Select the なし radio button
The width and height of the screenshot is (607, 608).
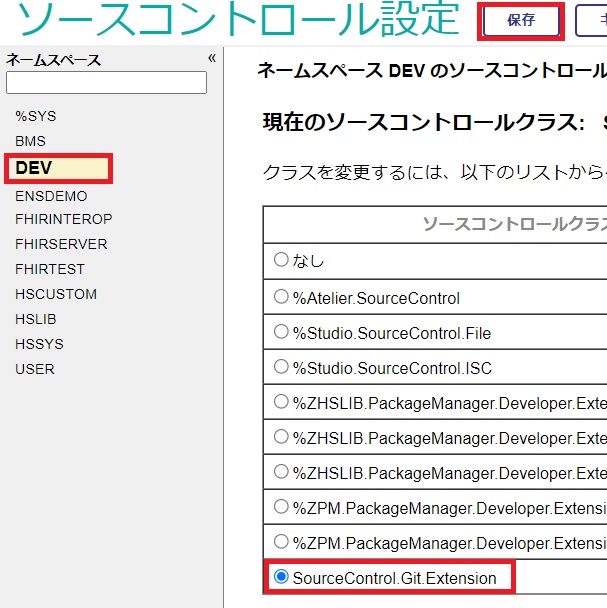point(281,259)
